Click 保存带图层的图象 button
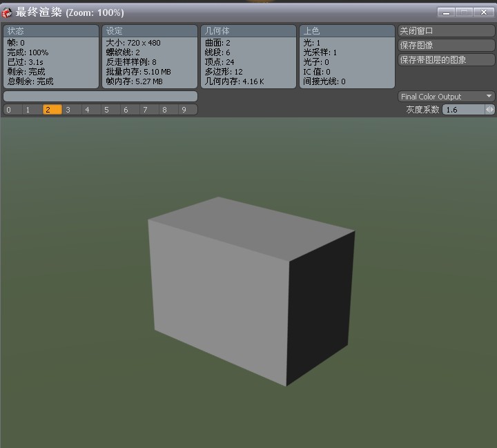497x448 pixels. (446, 59)
